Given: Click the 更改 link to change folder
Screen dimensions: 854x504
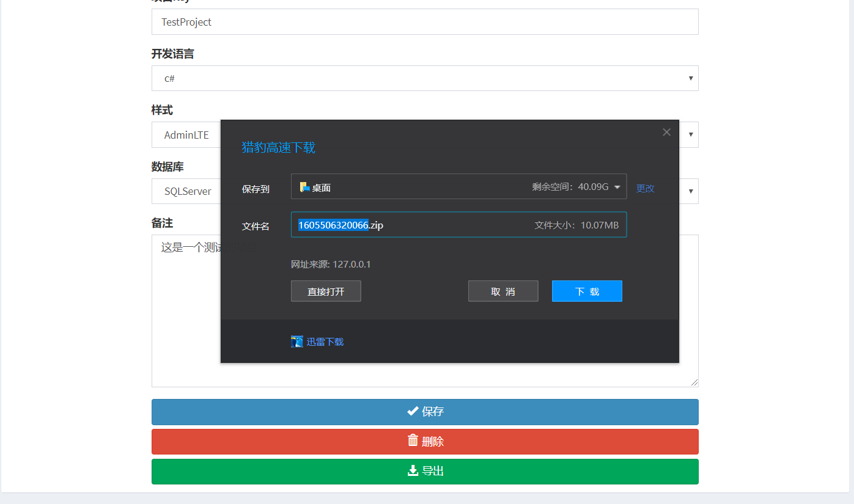Looking at the screenshot, I should pos(645,188).
